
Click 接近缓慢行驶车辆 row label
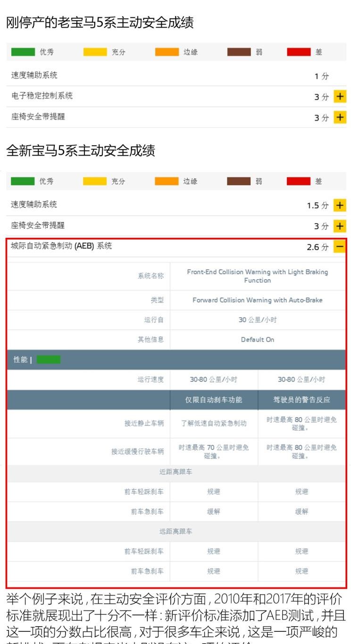(137, 452)
